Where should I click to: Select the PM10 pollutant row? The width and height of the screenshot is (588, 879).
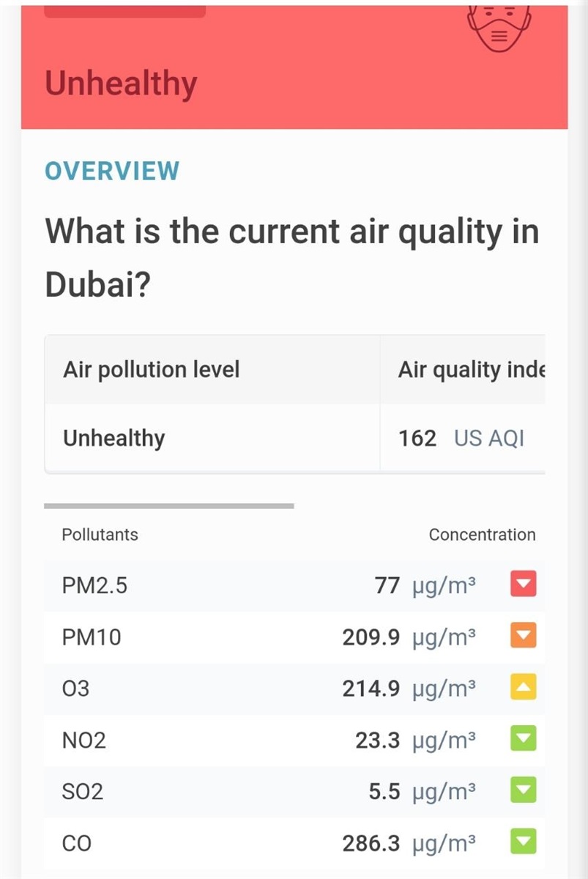point(294,637)
